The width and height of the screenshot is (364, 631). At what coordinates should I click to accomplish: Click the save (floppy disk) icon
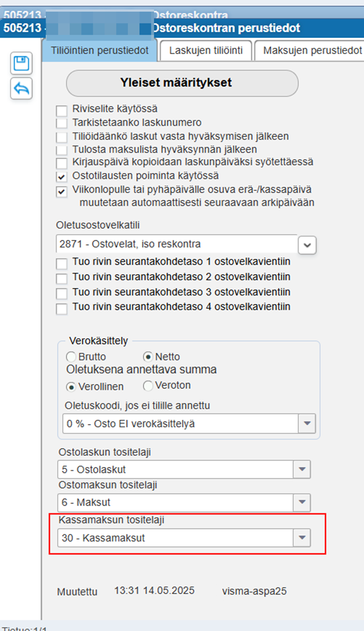21,64
